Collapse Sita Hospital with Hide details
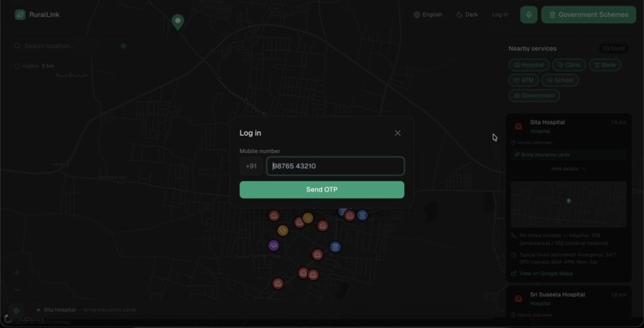The height and width of the screenshot is (328, 644). [568, 169]
